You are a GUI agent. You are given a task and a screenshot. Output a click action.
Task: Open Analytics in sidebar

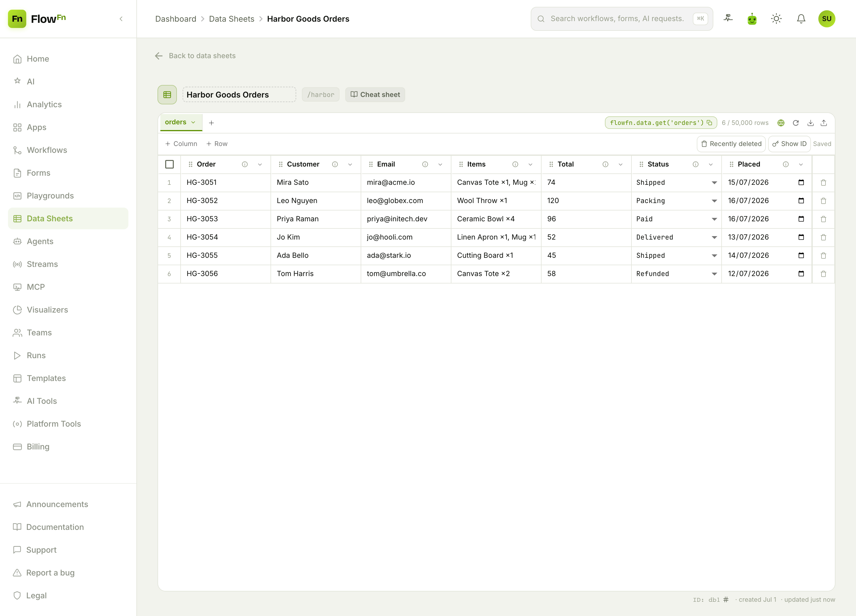(68, 104)
